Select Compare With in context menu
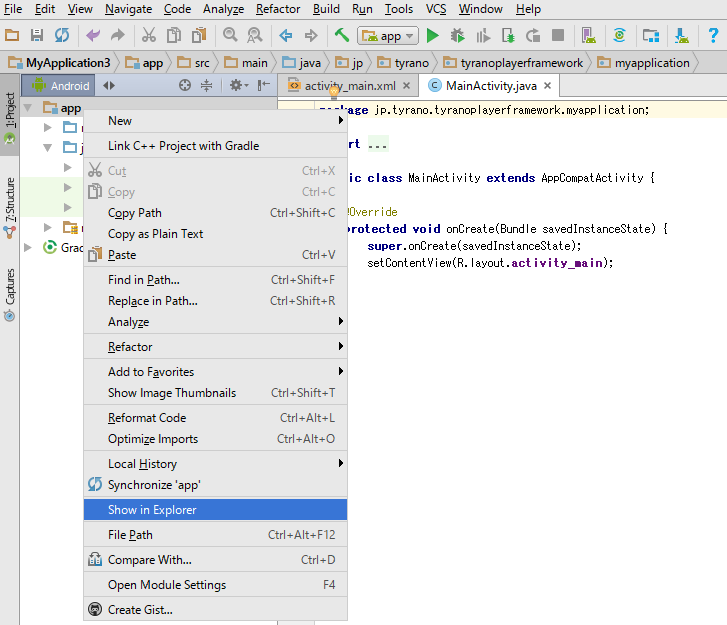This screenshot has width=727, height=625. coord(216,560)
